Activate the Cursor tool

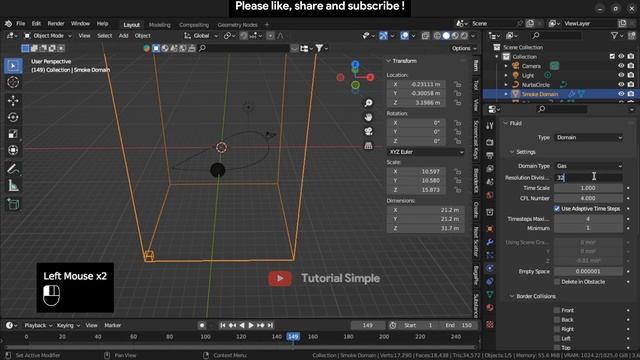pyautogui.click(x=13, y=82)
